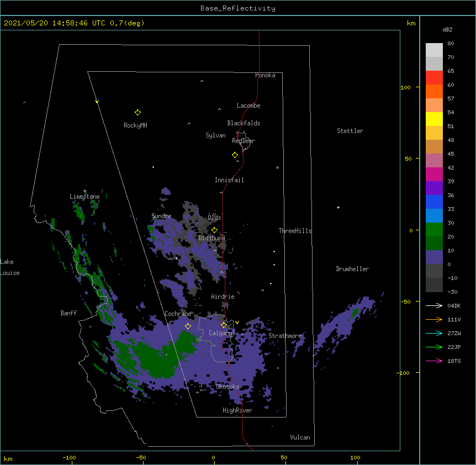This screenshot has height=465, width=476.
Task: Click the RedDeer city label
Action: pos(244,141)
